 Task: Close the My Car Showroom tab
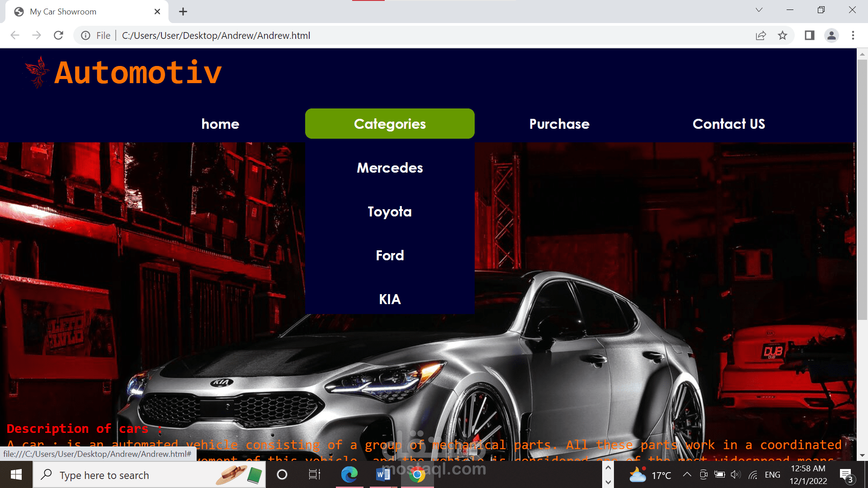[x=157, y=12]
